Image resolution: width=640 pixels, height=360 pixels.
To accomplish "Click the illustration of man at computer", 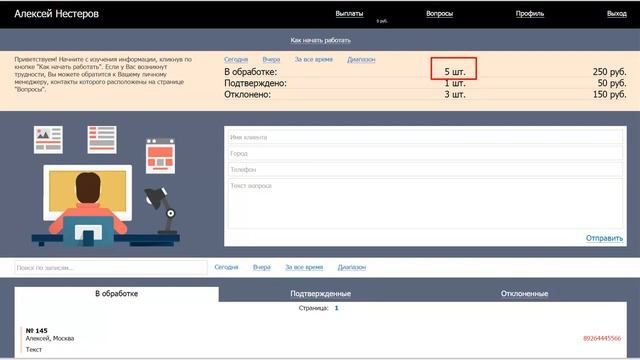I will pos(106,186).
